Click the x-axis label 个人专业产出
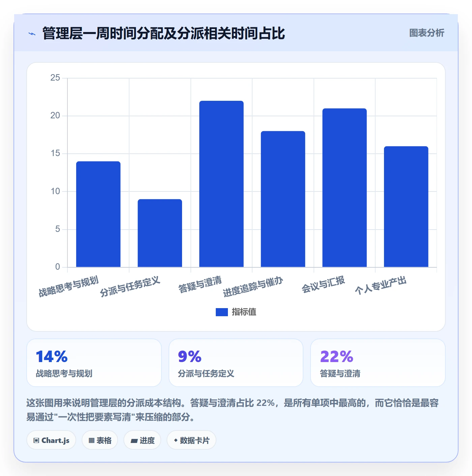 tap(381, 286)
